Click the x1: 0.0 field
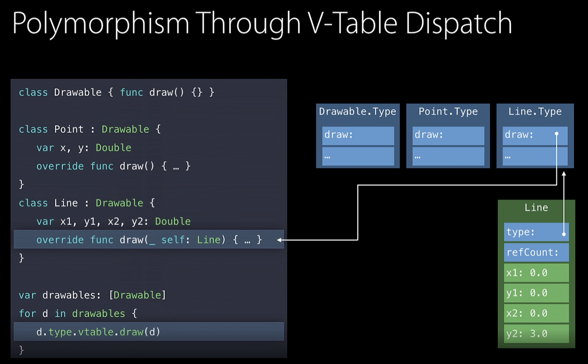The width and height of the screenshot is (588, 364). point(536,273)
